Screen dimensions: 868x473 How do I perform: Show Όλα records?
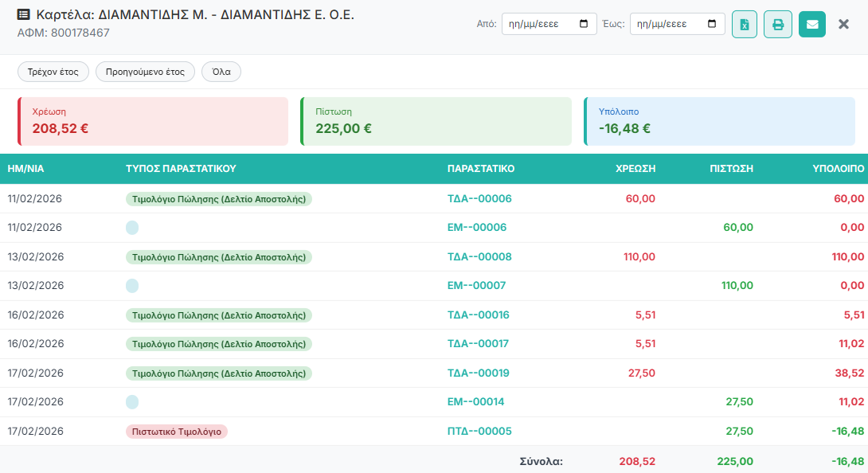point(221,72)
